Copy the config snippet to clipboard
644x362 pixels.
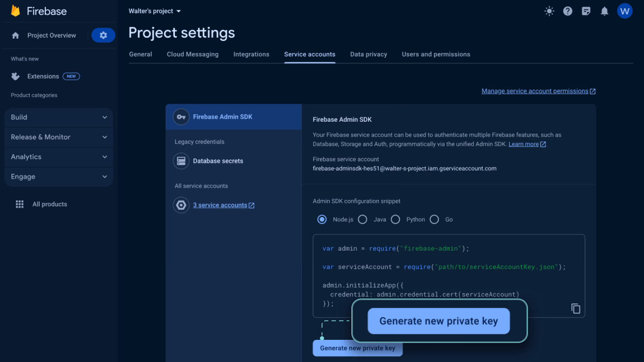point(575,308)
